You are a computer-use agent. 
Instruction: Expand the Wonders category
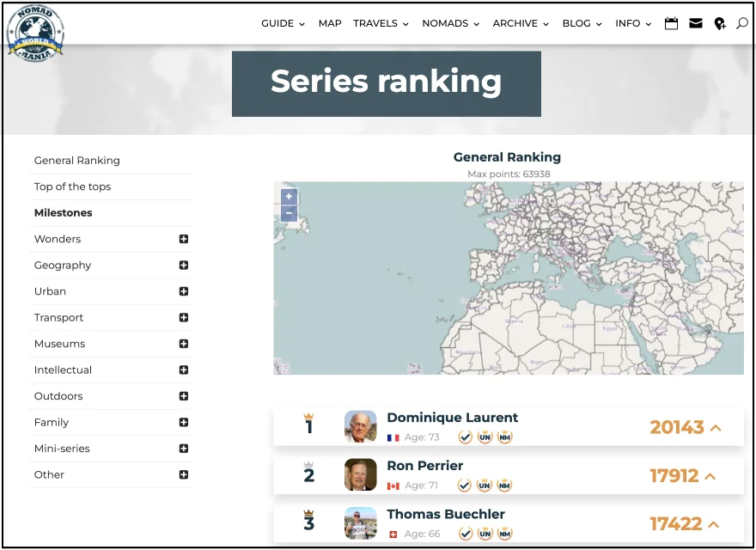(183, 239)
